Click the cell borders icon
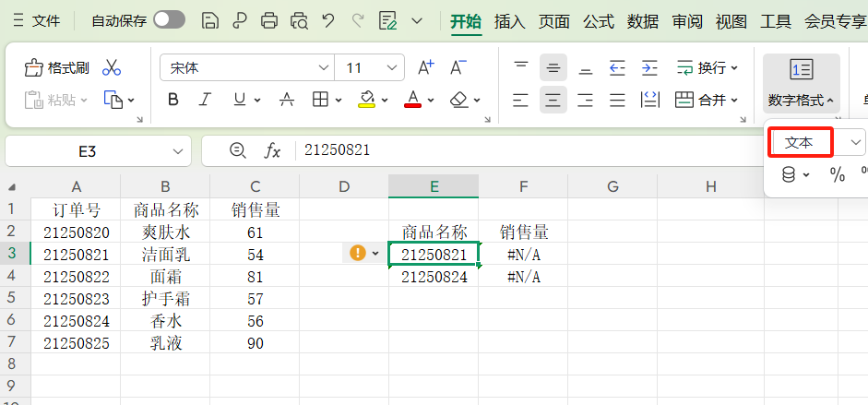 [320, 101]
